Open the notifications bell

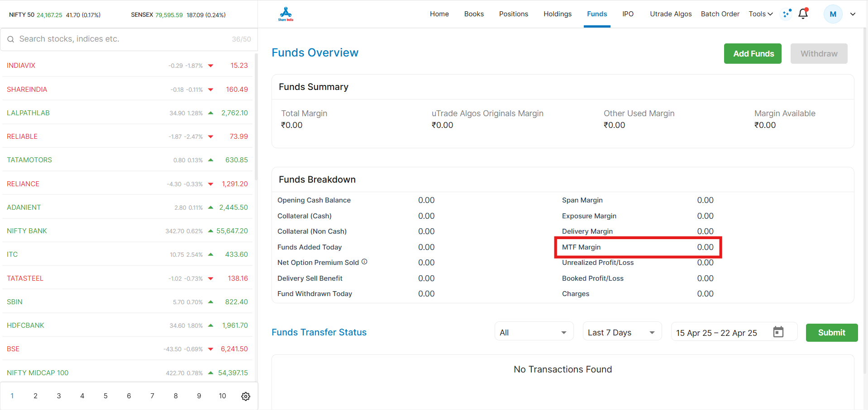[x=803, y=14]
